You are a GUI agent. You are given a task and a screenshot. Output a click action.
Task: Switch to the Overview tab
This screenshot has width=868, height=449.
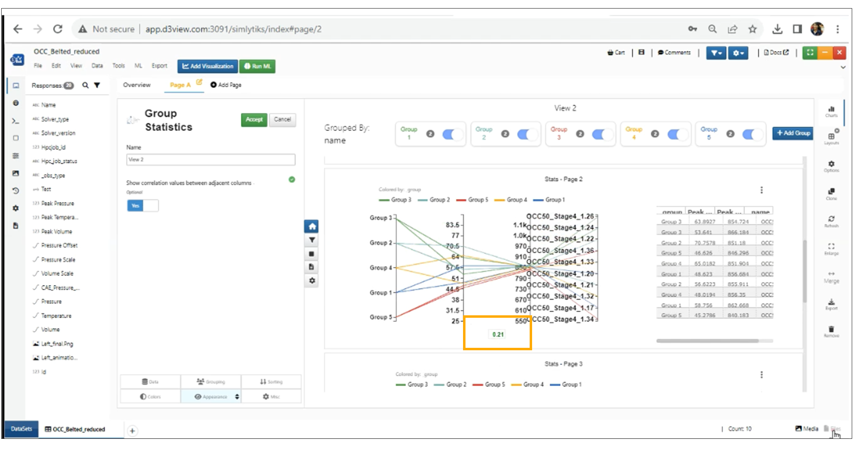pos(136,85)
